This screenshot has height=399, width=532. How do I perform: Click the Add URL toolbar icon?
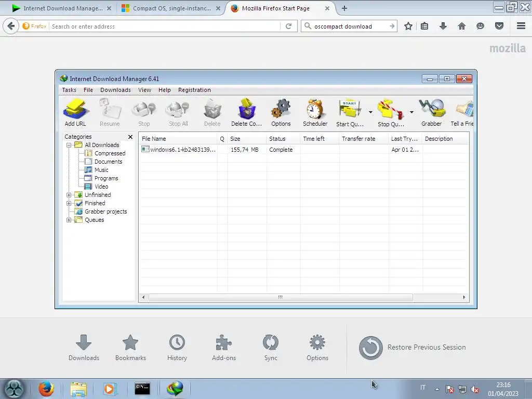click(75, 113)
